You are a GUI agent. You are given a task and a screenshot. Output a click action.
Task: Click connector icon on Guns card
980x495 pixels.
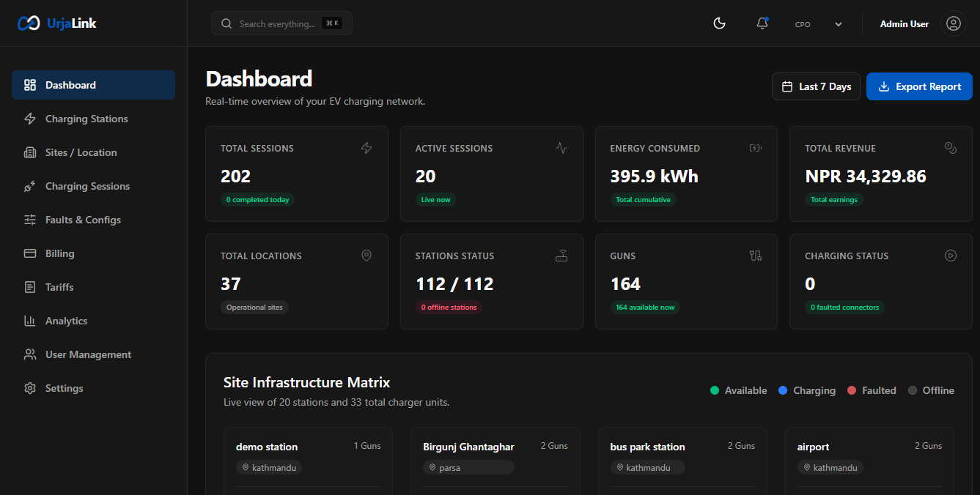click(x=756, y=256)
